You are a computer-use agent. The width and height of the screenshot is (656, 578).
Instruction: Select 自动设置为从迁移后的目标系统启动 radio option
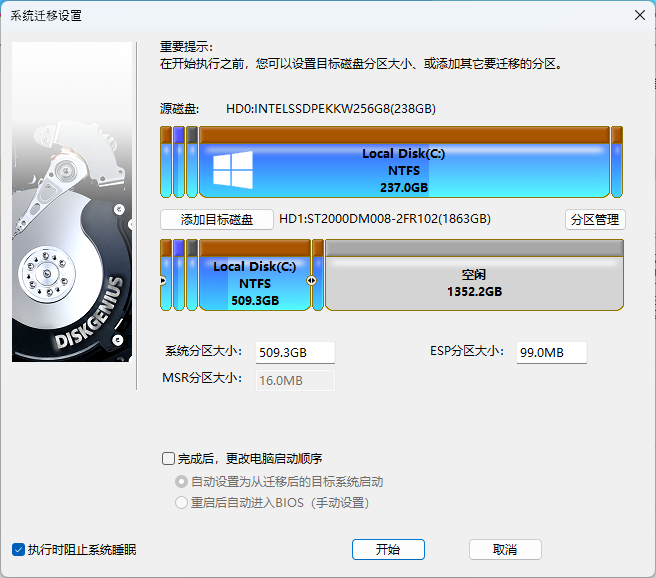[181, 481]
